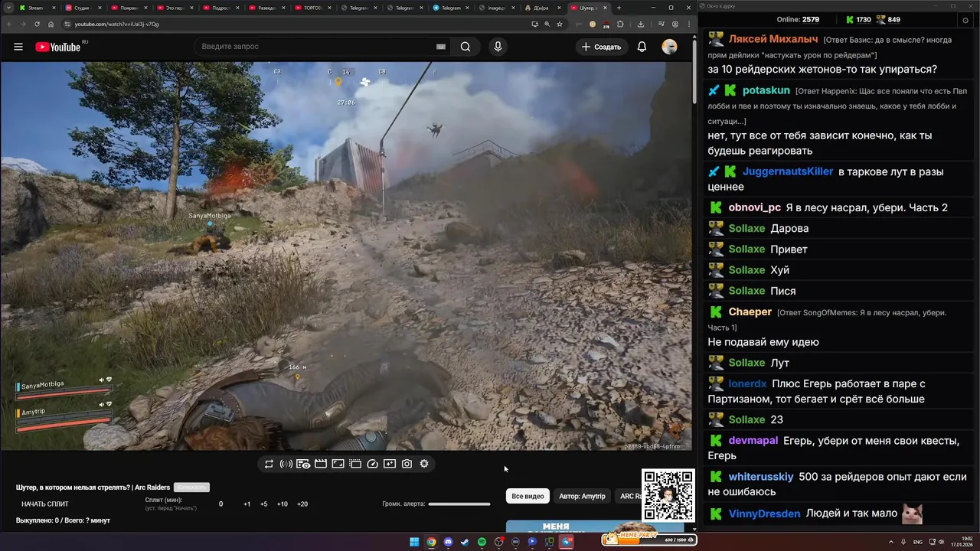Select the Автор: Amytrip filter chip
The image size is (980, 551).
[582, 496]
